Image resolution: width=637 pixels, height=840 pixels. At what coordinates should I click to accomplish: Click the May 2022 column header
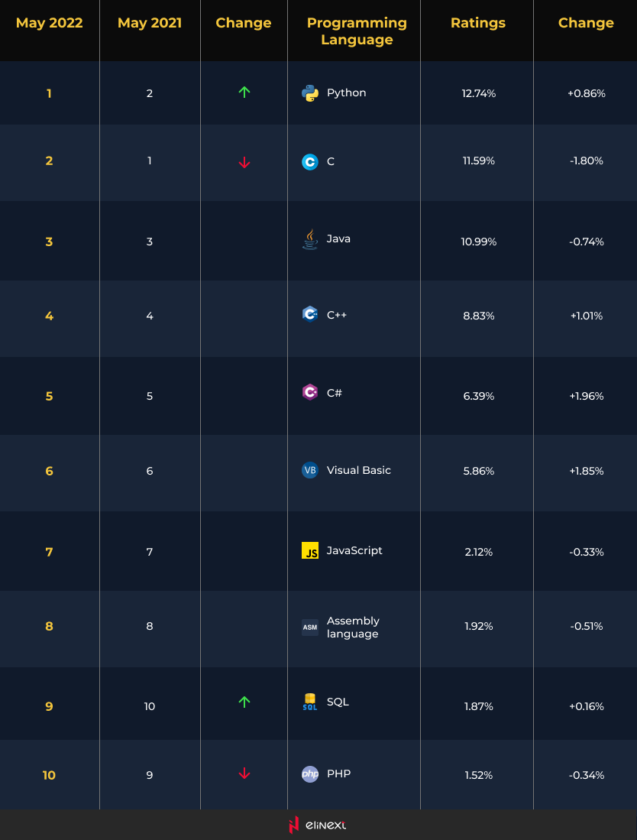tap(50, 23)
